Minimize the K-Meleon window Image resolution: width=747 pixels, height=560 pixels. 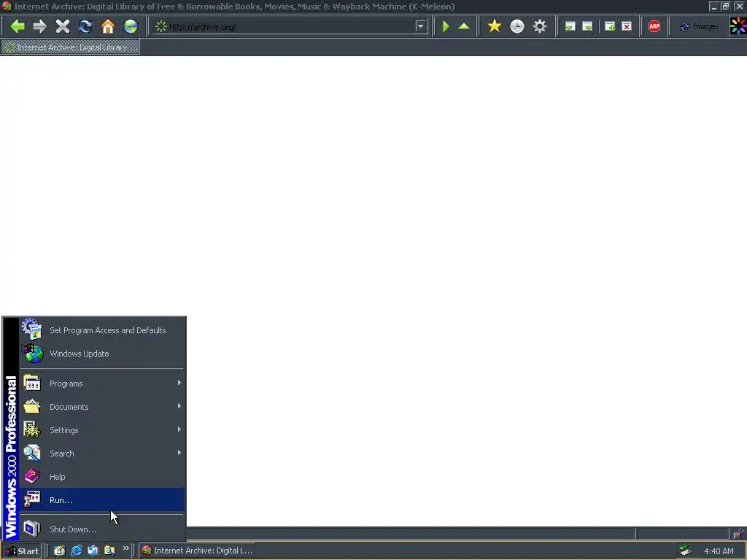(x=713, y=6)
